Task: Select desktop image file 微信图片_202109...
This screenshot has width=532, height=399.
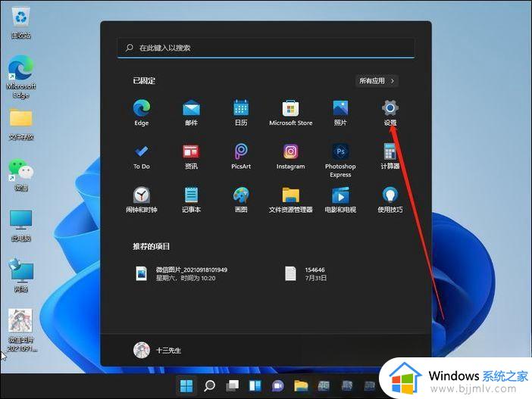Action: tap(21, 330)
